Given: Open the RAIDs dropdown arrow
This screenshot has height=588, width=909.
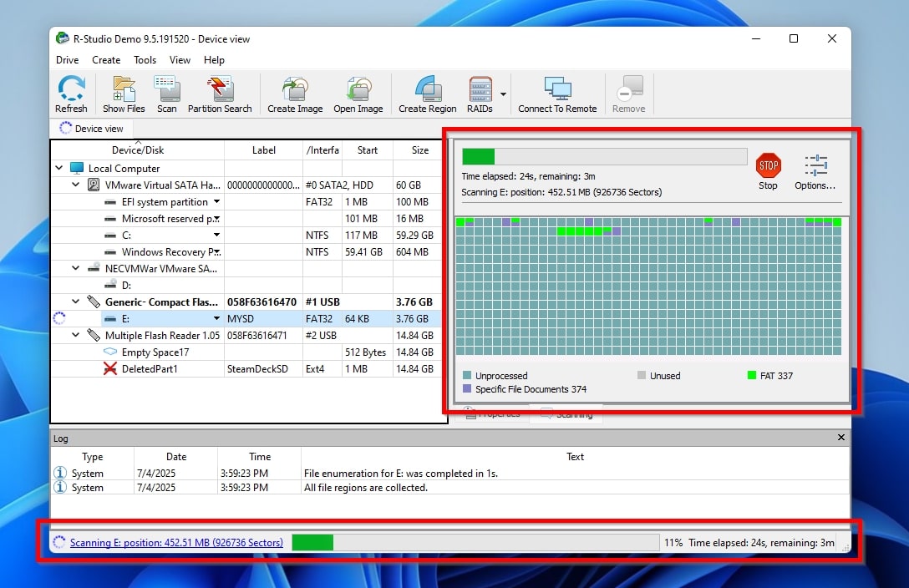Looking at the screenshot, I should (503, 94).
